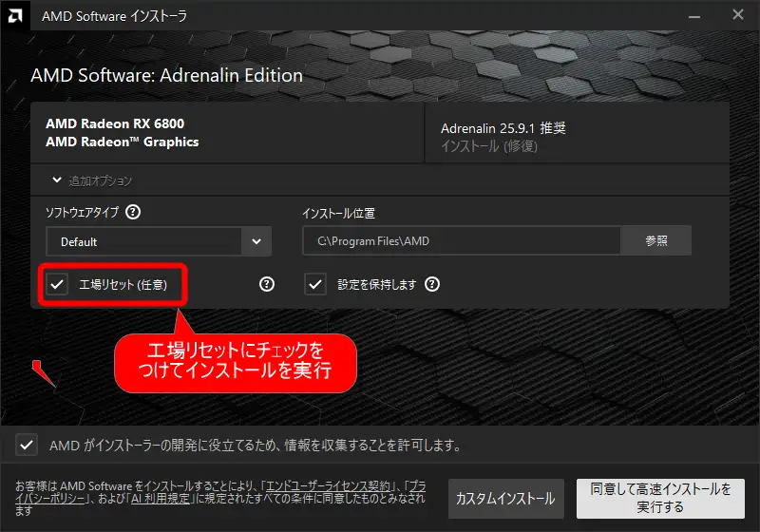Screen dimensions: 760x532
Task: Open the ソフトウェアタイプ Default dropdown
Action: pos(159,241)
